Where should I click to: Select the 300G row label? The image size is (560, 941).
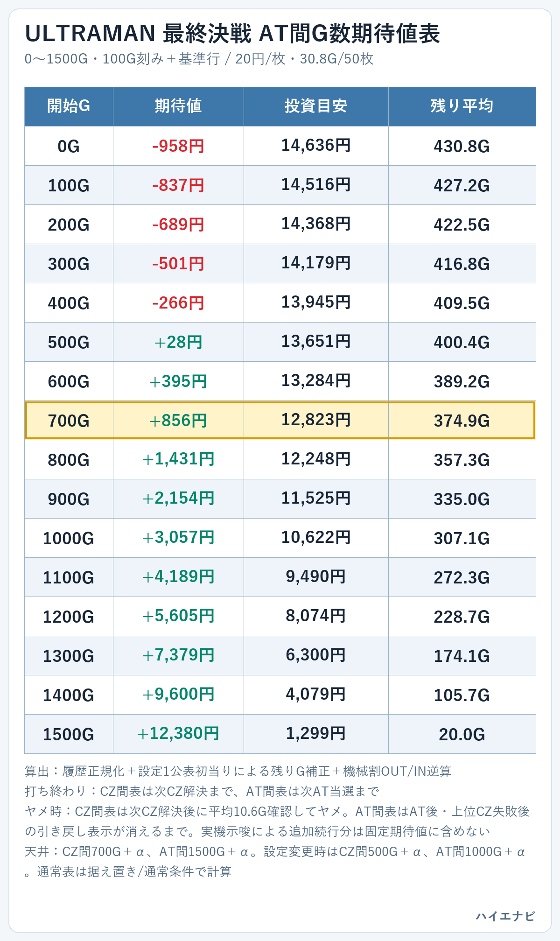(x=69, y=264)
